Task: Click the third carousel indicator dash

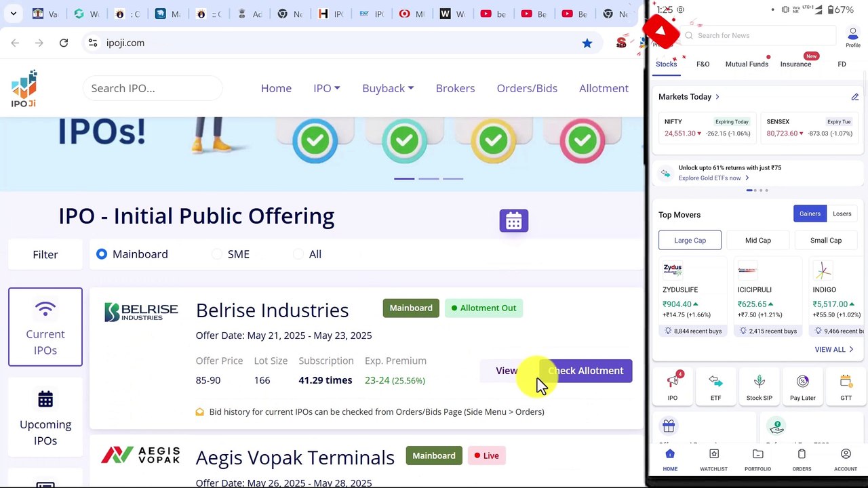Action: click(x=453, y=179)
